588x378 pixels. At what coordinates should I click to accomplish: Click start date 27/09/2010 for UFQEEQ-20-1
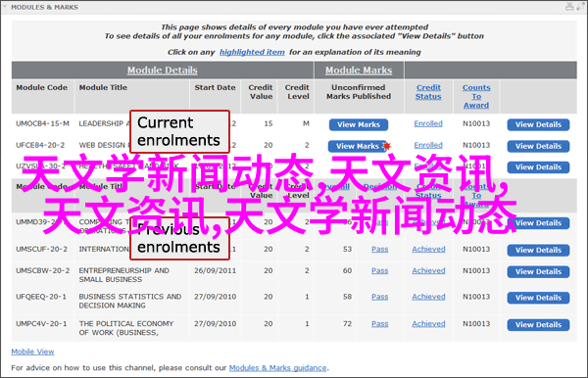[216, 297]
